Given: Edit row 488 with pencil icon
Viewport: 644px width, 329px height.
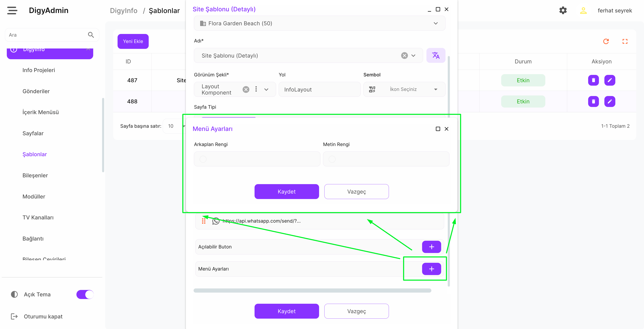Looking at the screenshot, I should tap(609, 101).
